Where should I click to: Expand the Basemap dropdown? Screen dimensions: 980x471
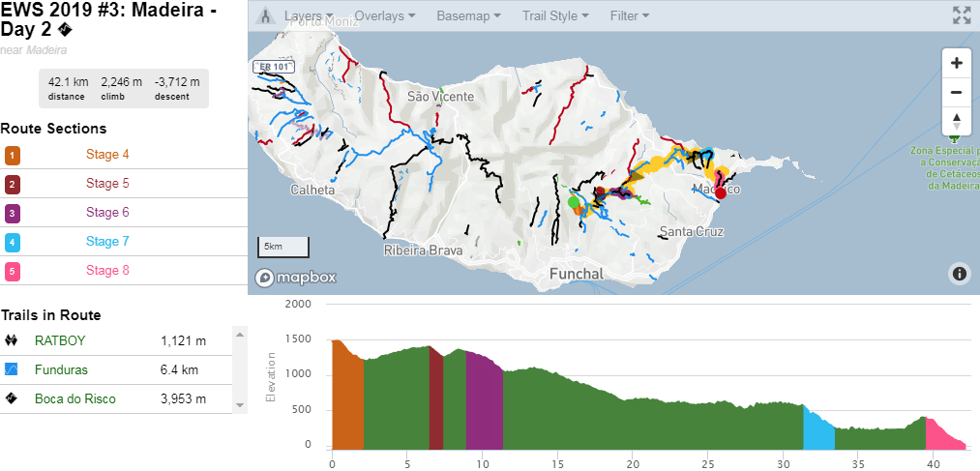[468, 16]
